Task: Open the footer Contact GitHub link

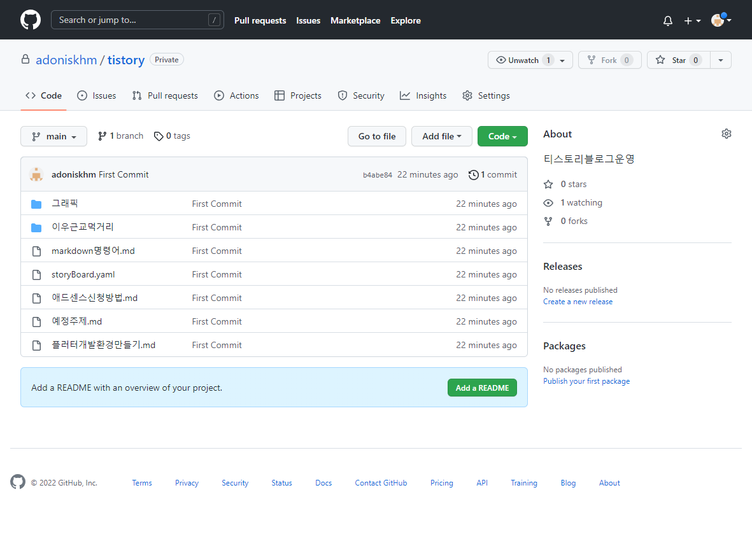Action: coord(381,483)
